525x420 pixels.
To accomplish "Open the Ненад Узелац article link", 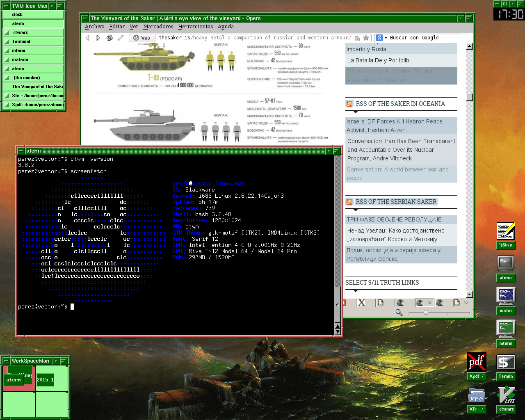I will (396, 235).
